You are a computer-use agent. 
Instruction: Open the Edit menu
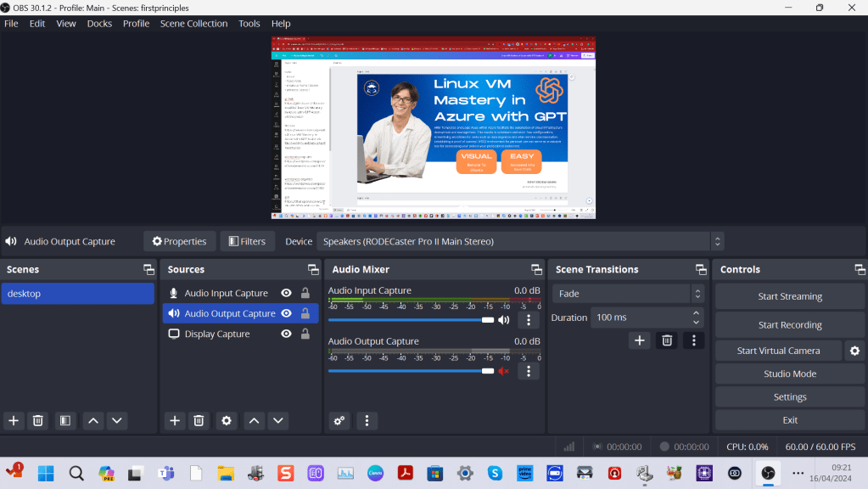[37, 23]
